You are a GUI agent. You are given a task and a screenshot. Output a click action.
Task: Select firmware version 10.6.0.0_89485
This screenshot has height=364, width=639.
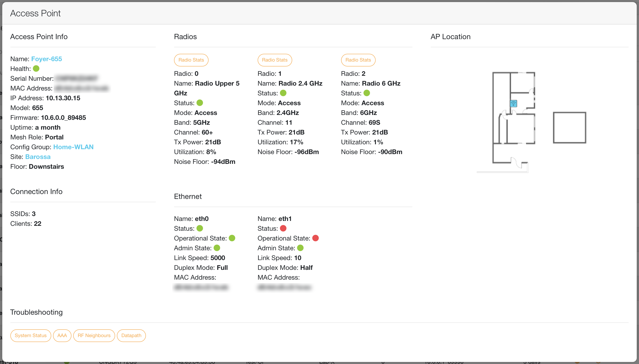(x=63, y=118)
